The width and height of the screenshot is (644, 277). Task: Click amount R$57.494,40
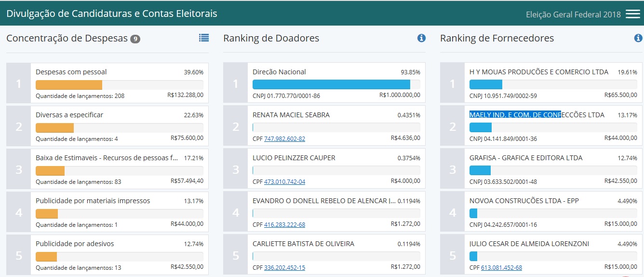point(187,181)
